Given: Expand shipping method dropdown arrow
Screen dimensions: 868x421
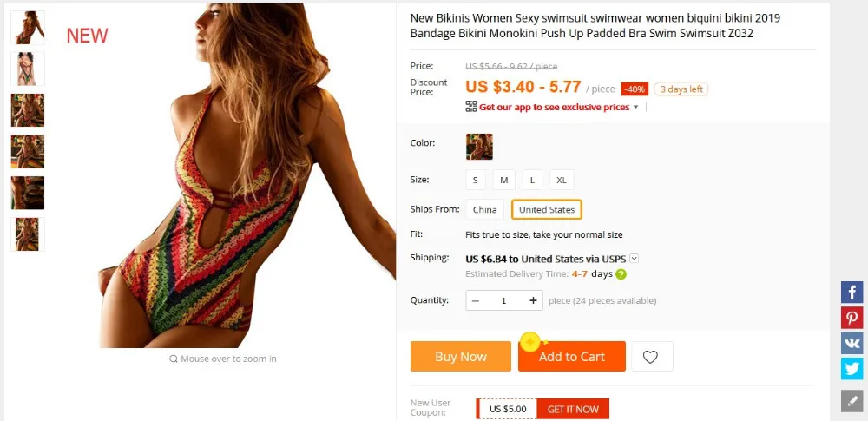Looking at the screenshot, I should pyautogui.click(x=635, y=258).
